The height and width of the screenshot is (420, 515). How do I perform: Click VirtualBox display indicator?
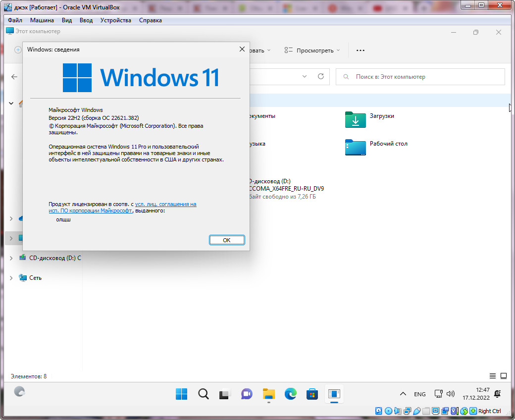pos(435,411)
